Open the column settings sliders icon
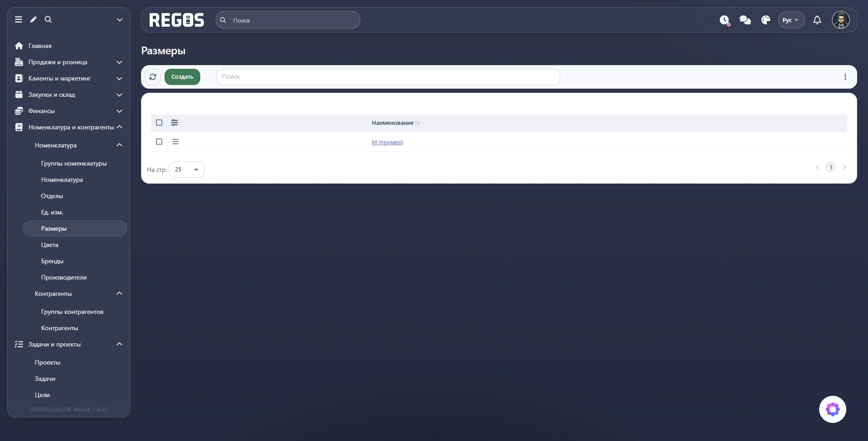This screenshot has width=868, height=441. [175, 123]
